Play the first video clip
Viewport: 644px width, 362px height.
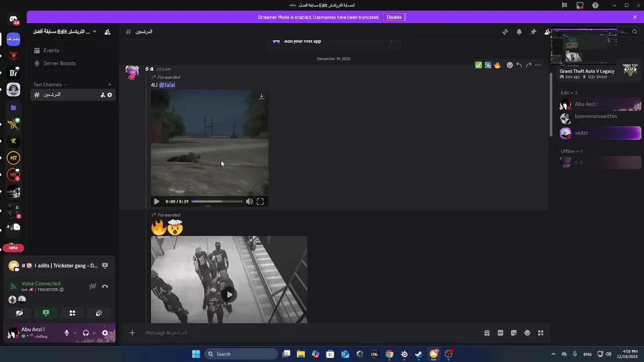[x=156, y=202]
